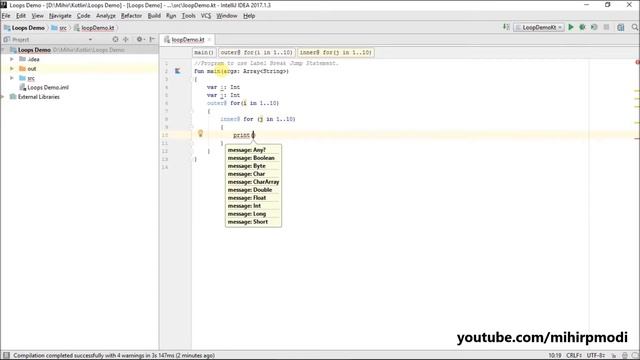The height and width of the screenshot is (360, 640).
Task: Click the print call on line 10
Action: pyautogui.click(x=241, y=135)
